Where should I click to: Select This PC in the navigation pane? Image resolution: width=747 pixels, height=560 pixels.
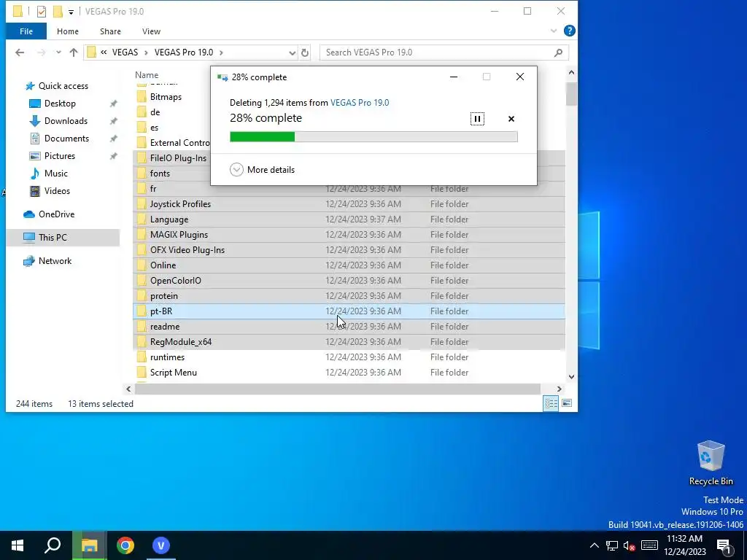tap(53, 238)
